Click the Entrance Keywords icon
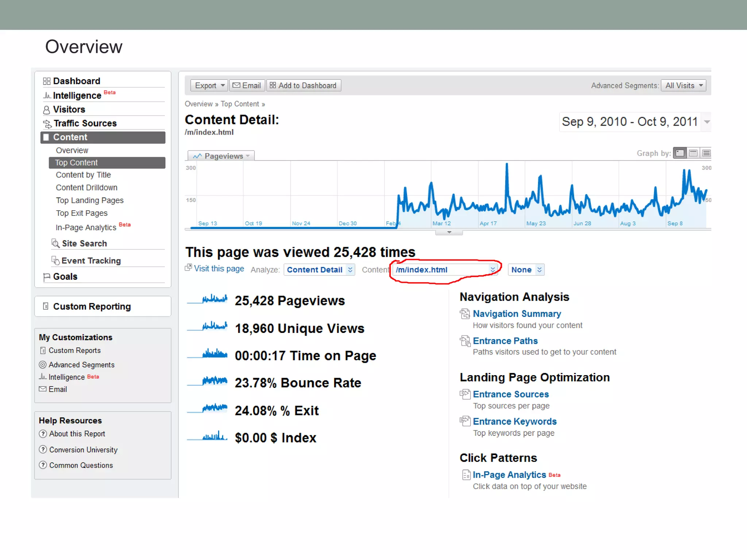The width and height of the screenshot is (747, 560). [465, 421]
